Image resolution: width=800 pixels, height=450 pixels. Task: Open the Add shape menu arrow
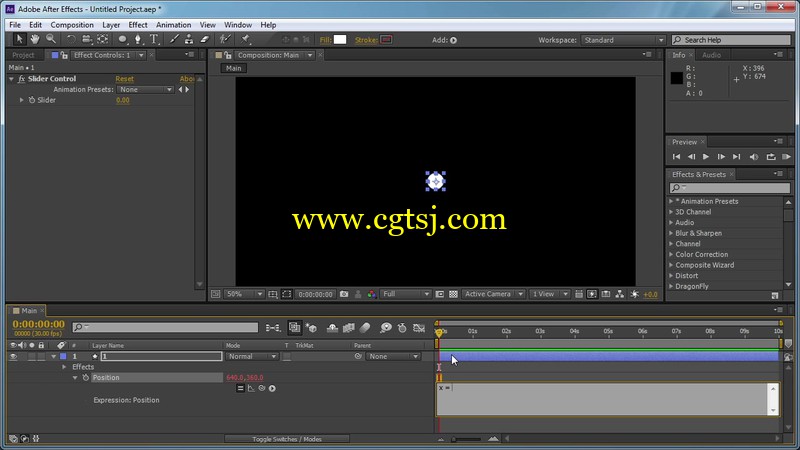coord(454,40)
